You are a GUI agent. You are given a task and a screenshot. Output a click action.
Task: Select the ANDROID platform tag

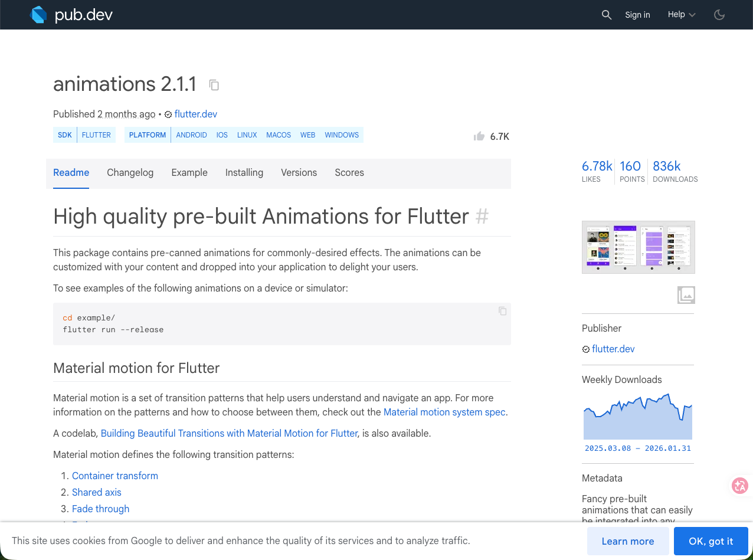[x=191, y=135]
